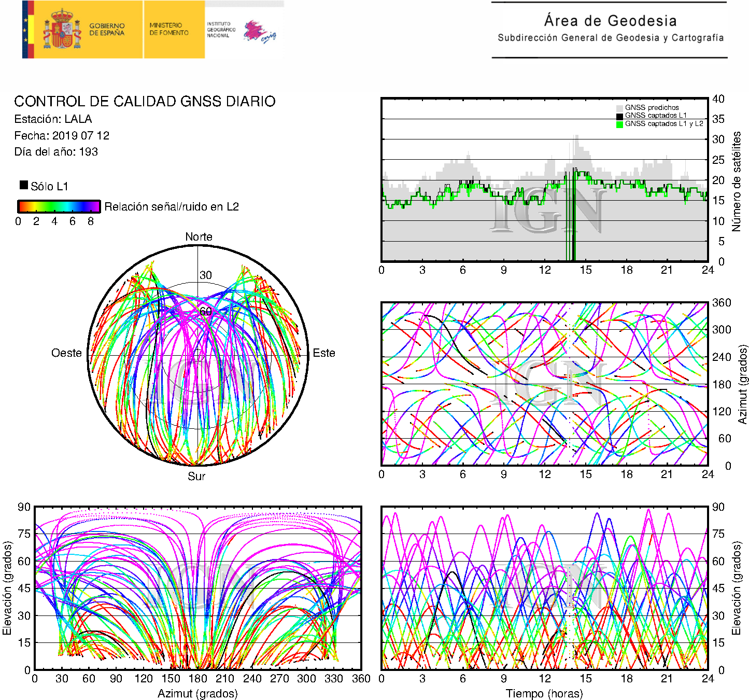Click the Instituto Geográfico Nacional logo text

[221, 30]
